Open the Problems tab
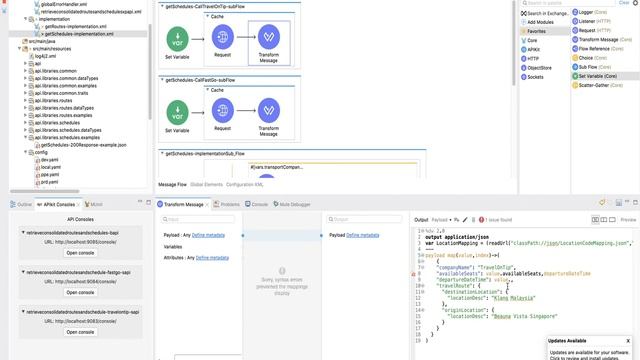The image size is (640, 360). click(227, 204)
